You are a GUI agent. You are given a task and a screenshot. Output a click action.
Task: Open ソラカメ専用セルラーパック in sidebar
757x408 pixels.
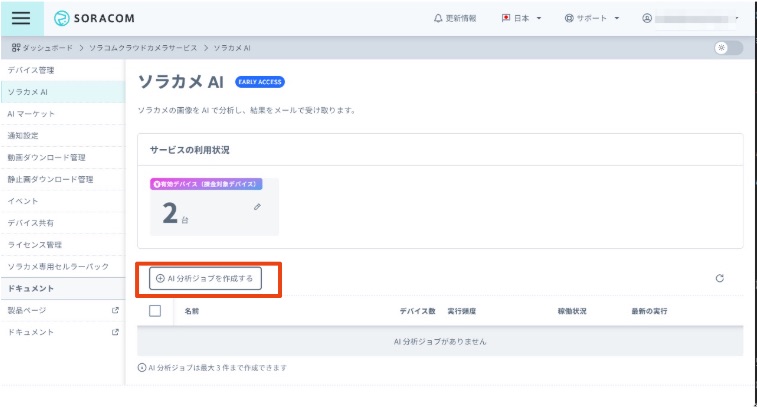click(x=63, y=267)
